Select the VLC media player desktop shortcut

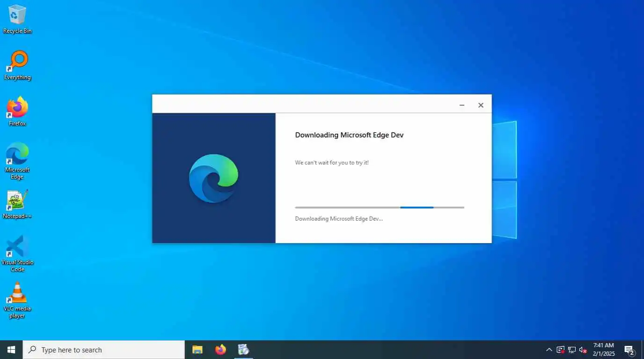click(17, 300)
